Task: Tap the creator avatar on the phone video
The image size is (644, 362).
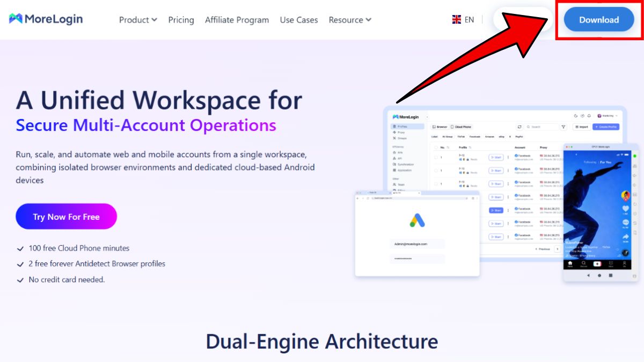Action: tap(626, 196)
